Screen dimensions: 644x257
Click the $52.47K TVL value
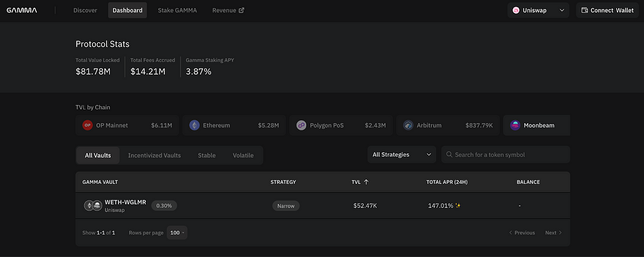[x=365, y=205]
